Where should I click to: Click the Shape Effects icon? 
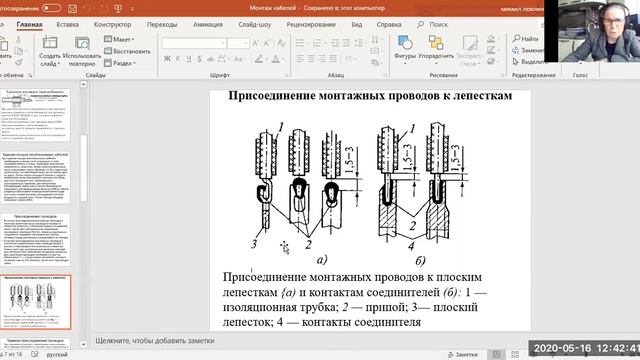coord(491,61)
